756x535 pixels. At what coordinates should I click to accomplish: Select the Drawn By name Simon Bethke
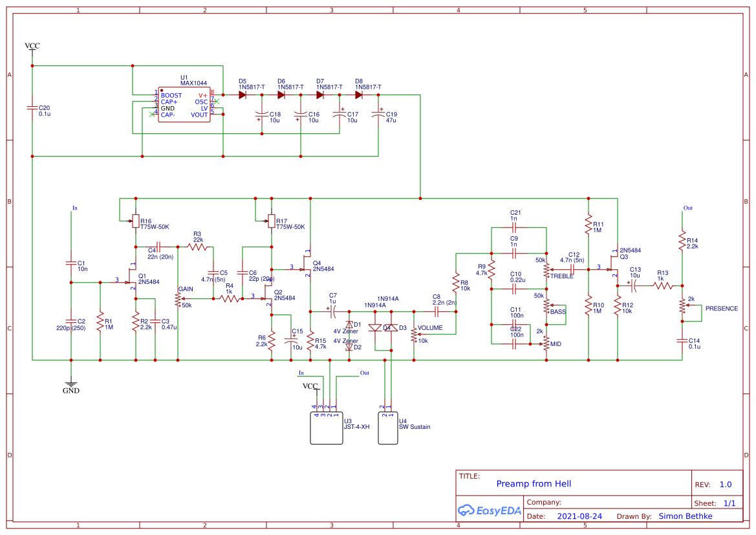686,516
